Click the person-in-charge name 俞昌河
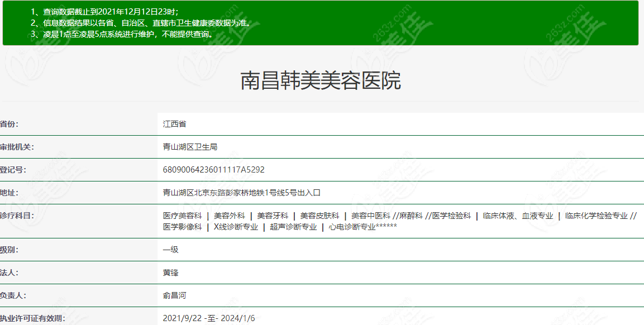 click(x=174, y=295)
